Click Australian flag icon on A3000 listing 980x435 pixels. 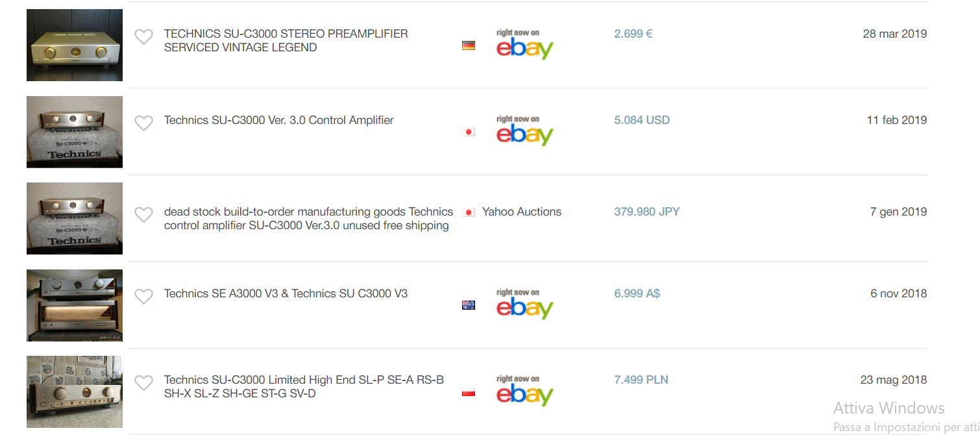click(x=469, y=305)
